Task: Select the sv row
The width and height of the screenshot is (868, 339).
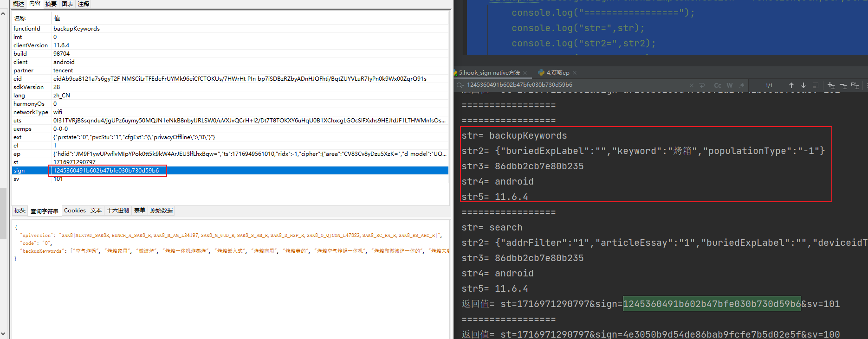Action: [230, 179]
